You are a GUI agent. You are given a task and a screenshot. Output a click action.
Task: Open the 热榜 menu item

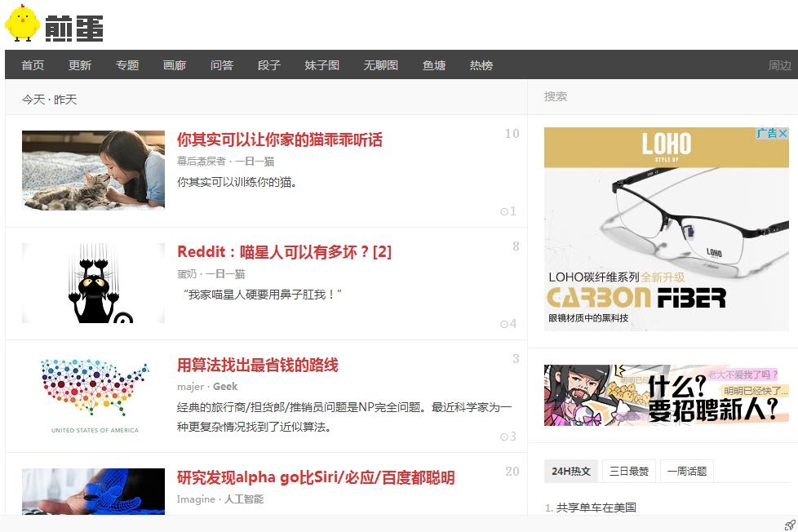(x=481, y=65)
